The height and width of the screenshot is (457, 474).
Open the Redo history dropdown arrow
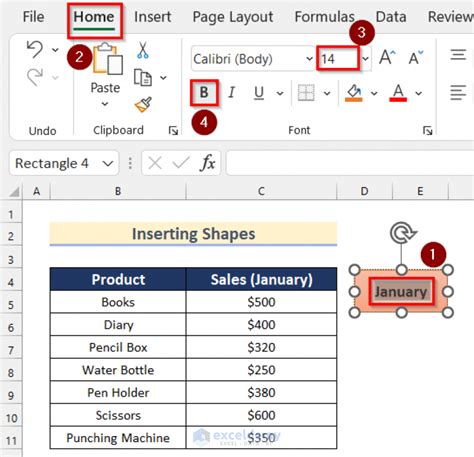(55, 78)
